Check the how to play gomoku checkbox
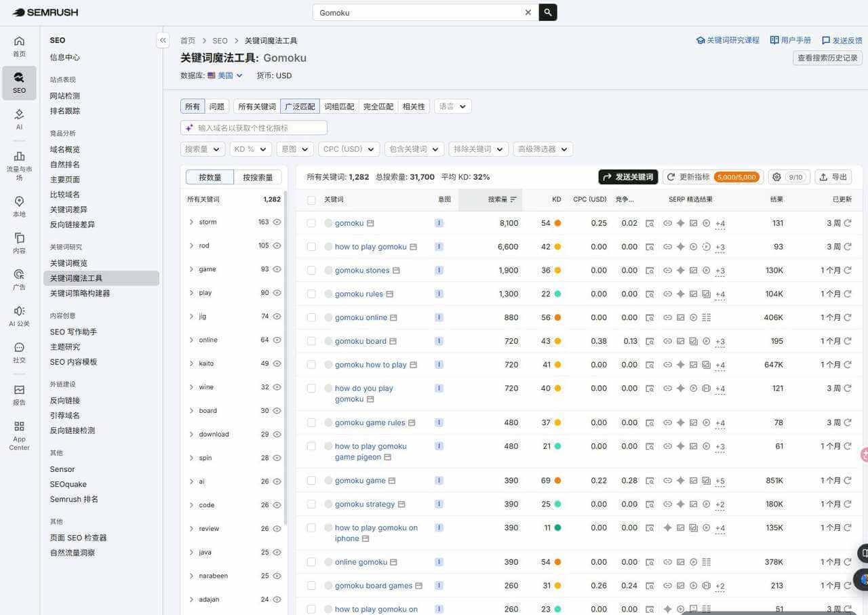This screenshot has height=615, width=868. coord(311,247)
